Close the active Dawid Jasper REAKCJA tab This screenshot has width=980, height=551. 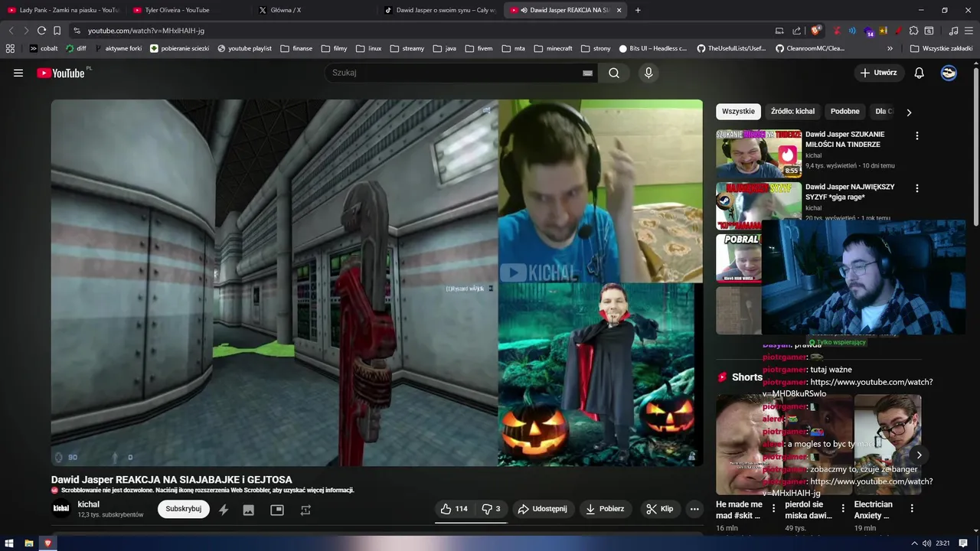[x=619, y=10]
